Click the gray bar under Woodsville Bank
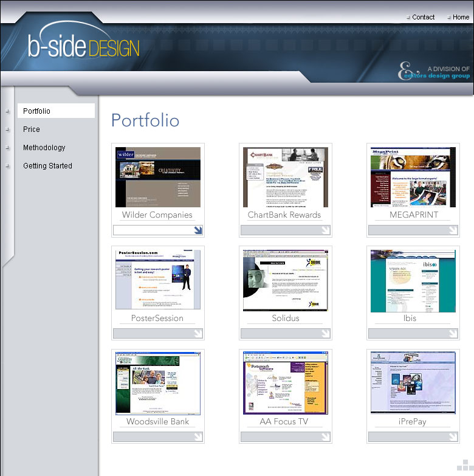Viewport: 474px width, 476px height. pos(158,436)
